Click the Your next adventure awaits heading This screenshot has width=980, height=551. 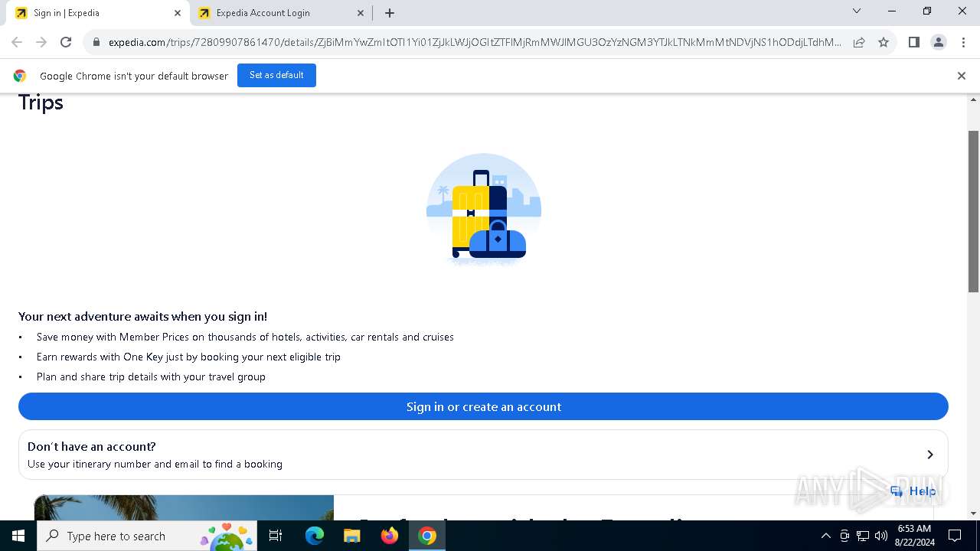coord(142,316)
